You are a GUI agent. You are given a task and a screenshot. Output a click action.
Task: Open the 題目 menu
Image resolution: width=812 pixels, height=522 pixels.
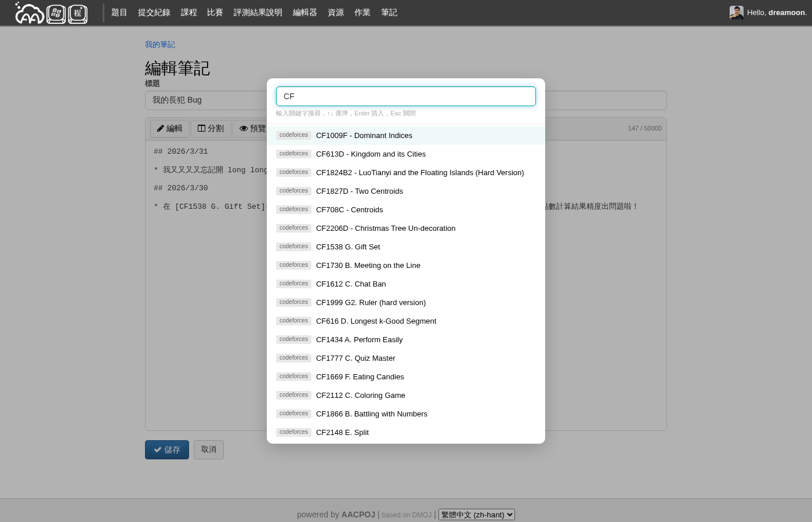click(119, 13)
